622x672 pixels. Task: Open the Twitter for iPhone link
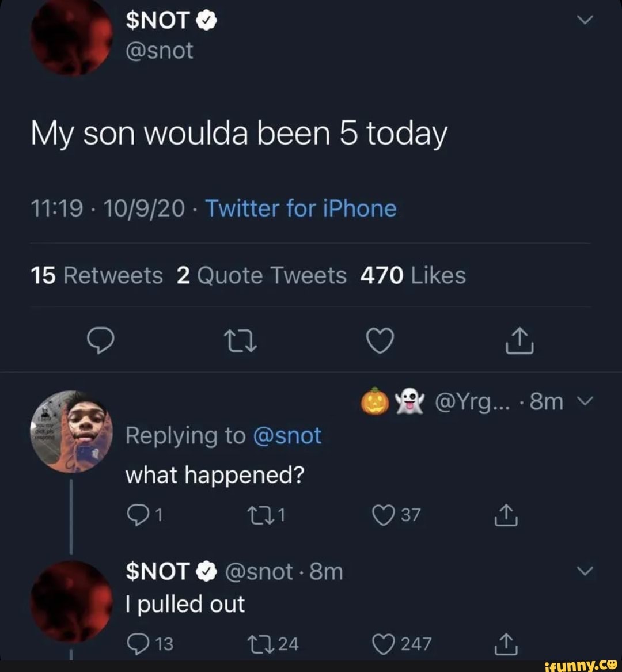point(302,208)
